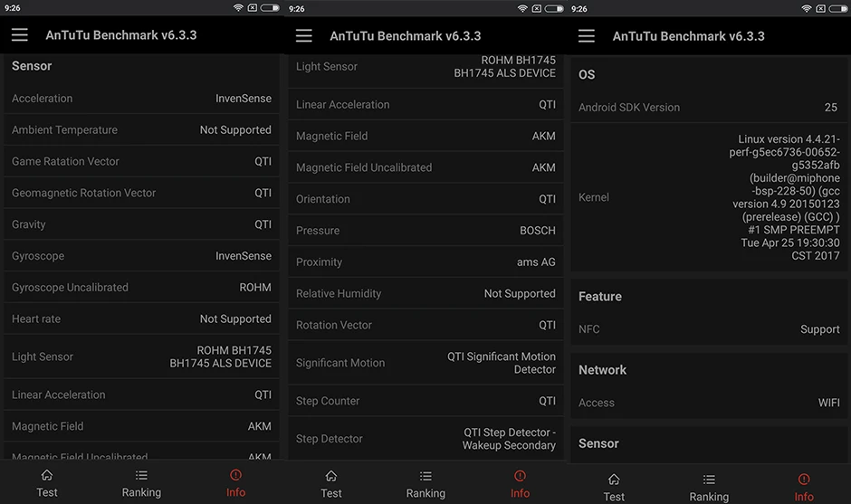This screenshot has height=504, width=851.
Task: Open hamburger menu in left screen
Action: click(x=20, y=35)
